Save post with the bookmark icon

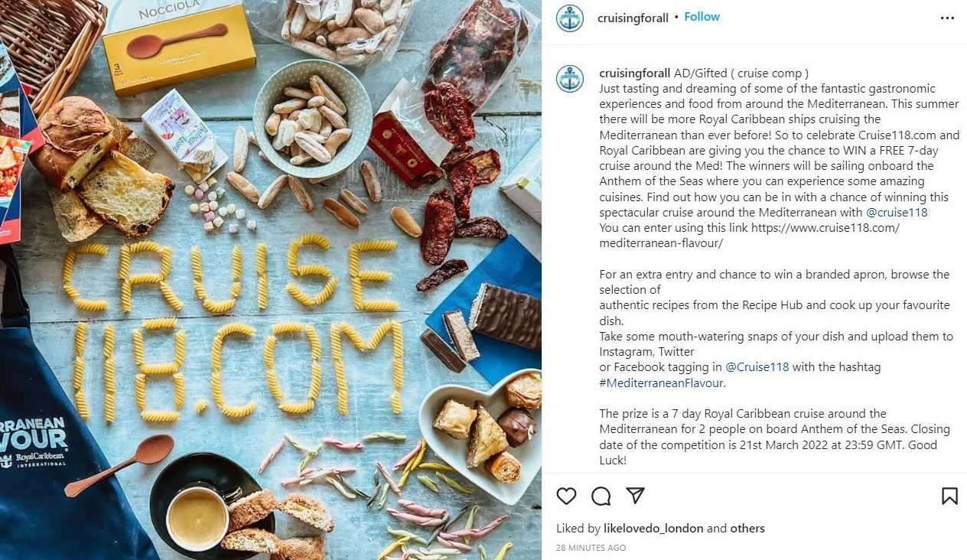[949, 496]
